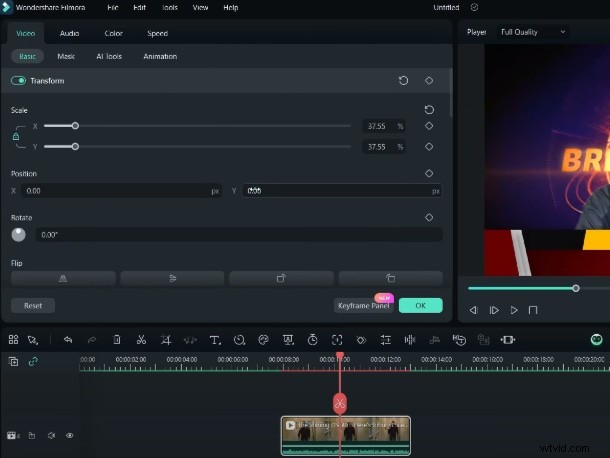Image resolution: width=610 pixels, height=458 pixels.
Task: Open the Full Quality dropdown
Action: pyautogui.click(x=534, y=32)
